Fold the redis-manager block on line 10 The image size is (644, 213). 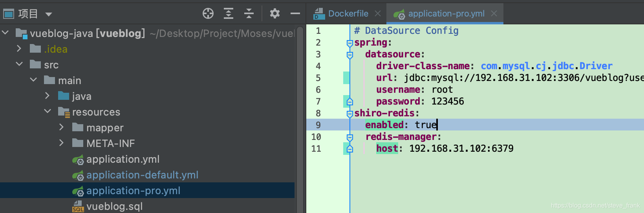[x=350, y=137]
